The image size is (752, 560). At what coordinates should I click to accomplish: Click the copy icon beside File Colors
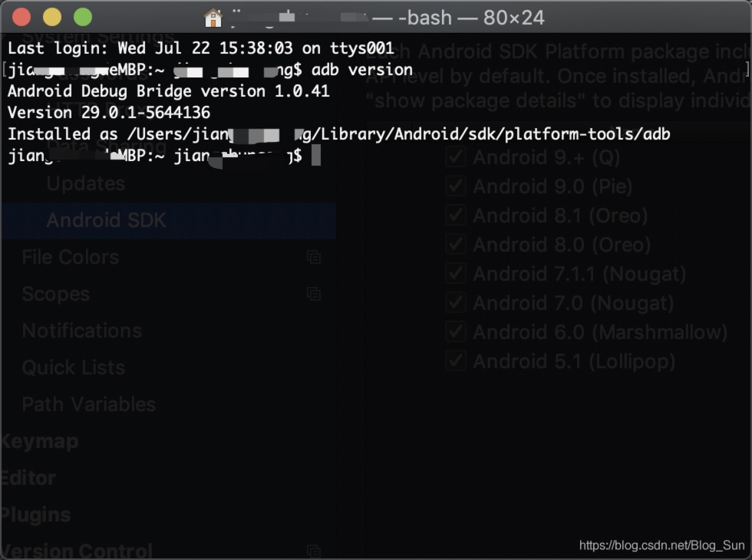coord(314,258)
